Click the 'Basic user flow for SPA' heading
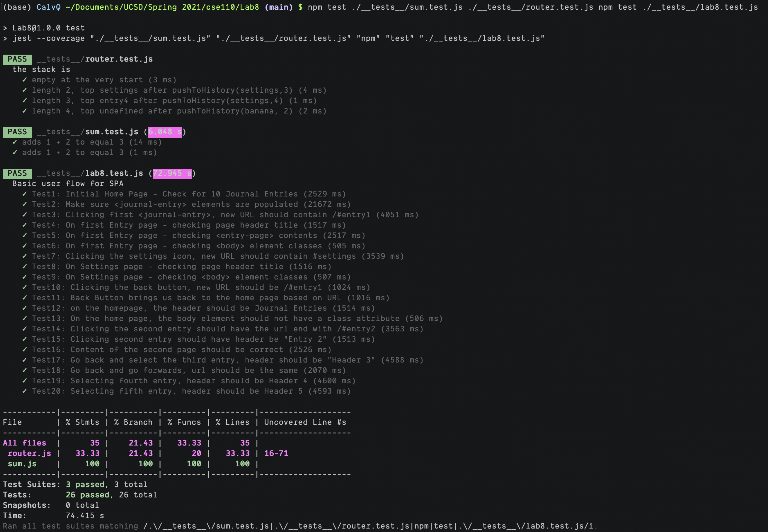The image size is (768, 532). point(68,184)
